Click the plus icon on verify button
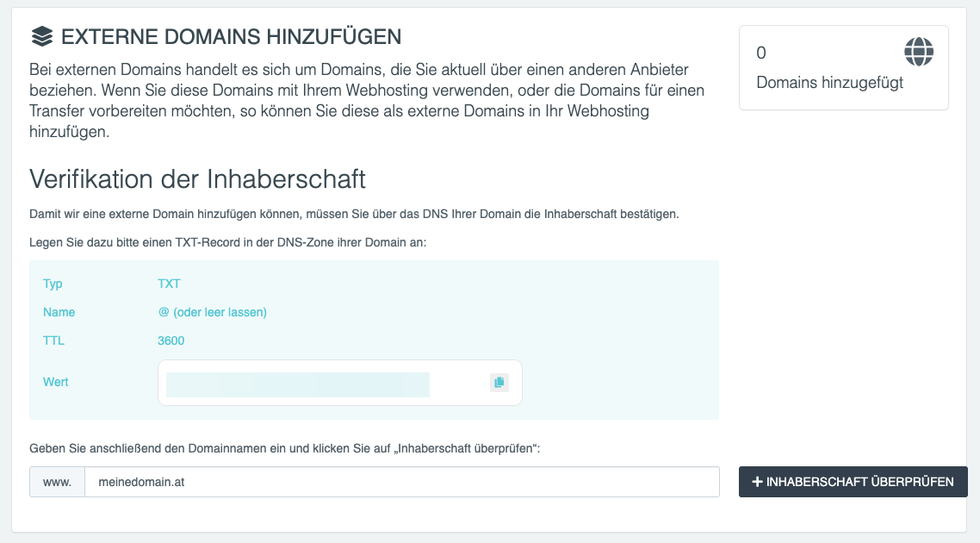The height and width of the screenshot is (543, 980). tap(758, 482)
